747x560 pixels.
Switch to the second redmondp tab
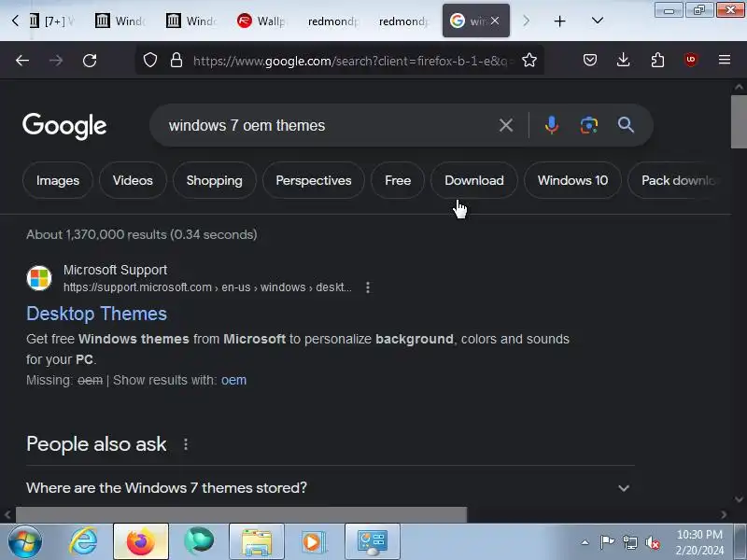point(403,21)
